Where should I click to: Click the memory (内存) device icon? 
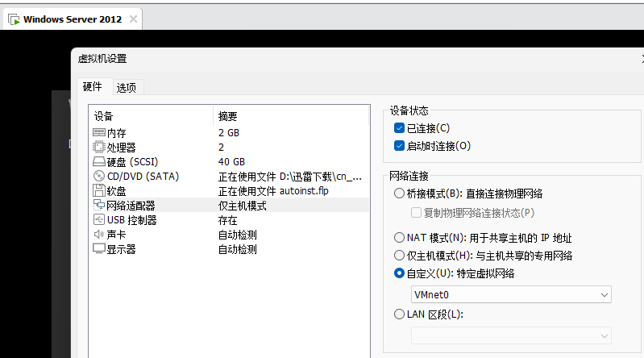click(x=99, y=132)
